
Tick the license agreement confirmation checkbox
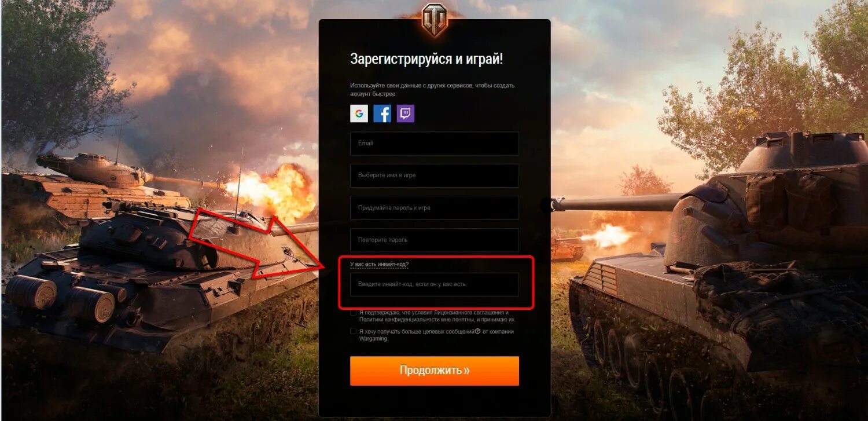(353, 313)
